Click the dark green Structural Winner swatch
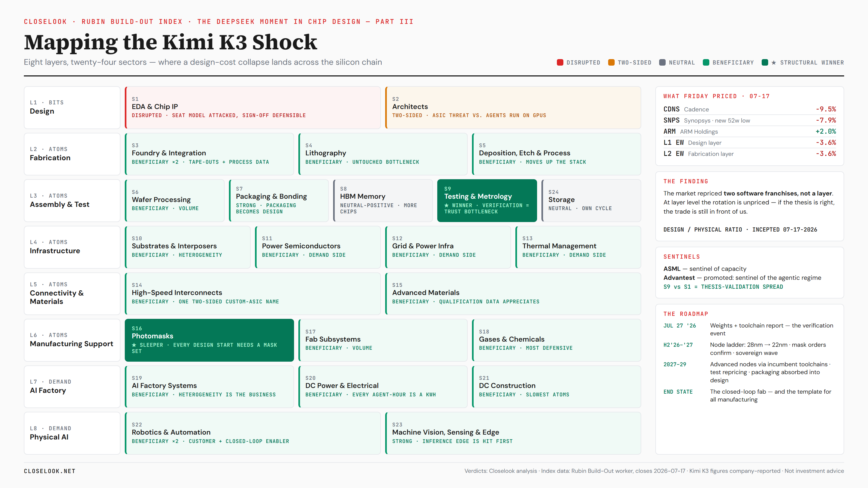Viewport: 868px width, 488px height. 765,62
